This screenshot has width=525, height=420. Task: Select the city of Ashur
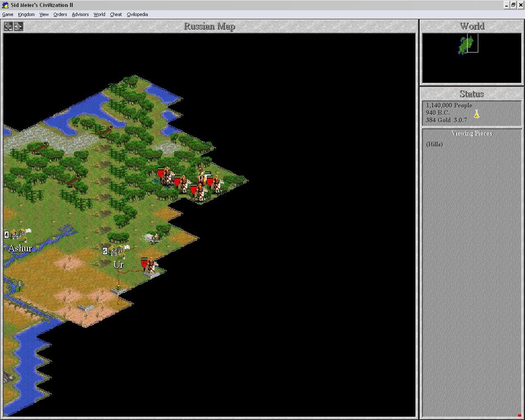(19, 234)
